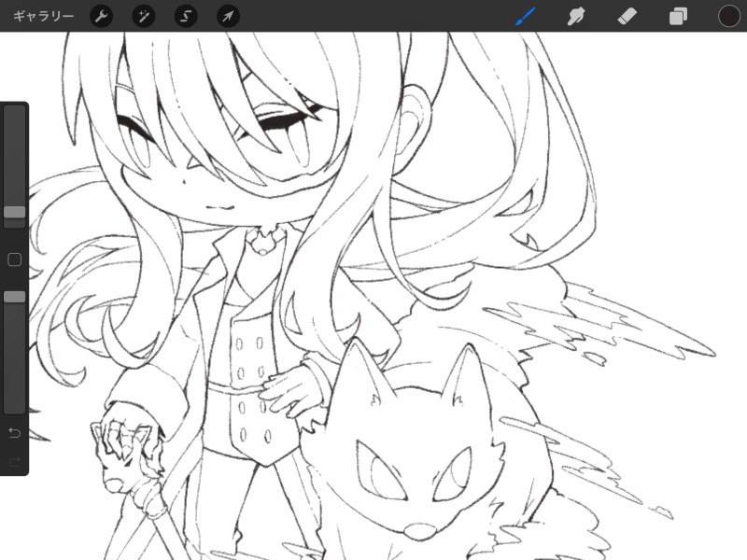Select the Eraser tool
747x560 pixels.
[627, 17]
